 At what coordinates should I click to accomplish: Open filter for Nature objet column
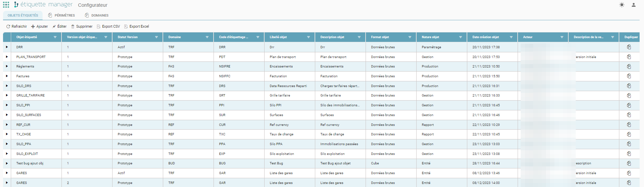(461, 37)
